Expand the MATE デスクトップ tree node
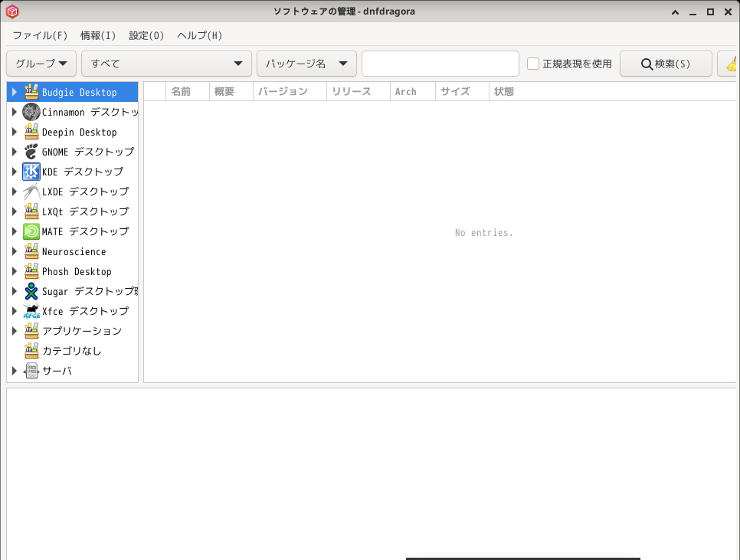740x560 pixels. 14,231
